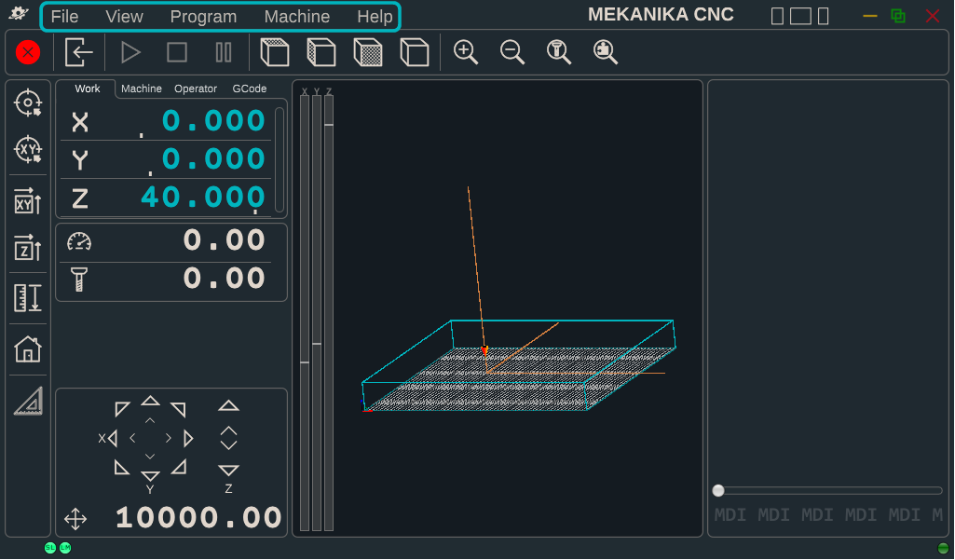Screen dimensions: 955x560
Task: Click the feed rate value next to the gauge
Action: pyautogui.click(x=225, y=240)
